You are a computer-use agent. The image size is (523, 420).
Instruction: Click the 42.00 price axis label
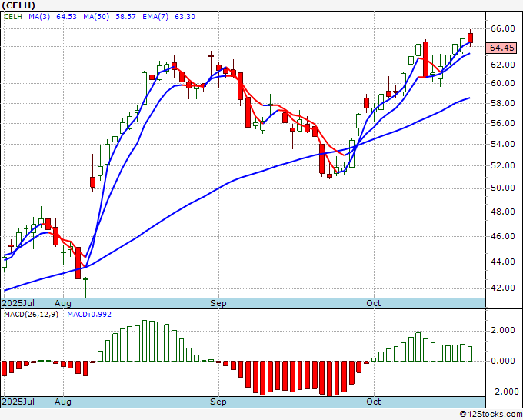503,288
